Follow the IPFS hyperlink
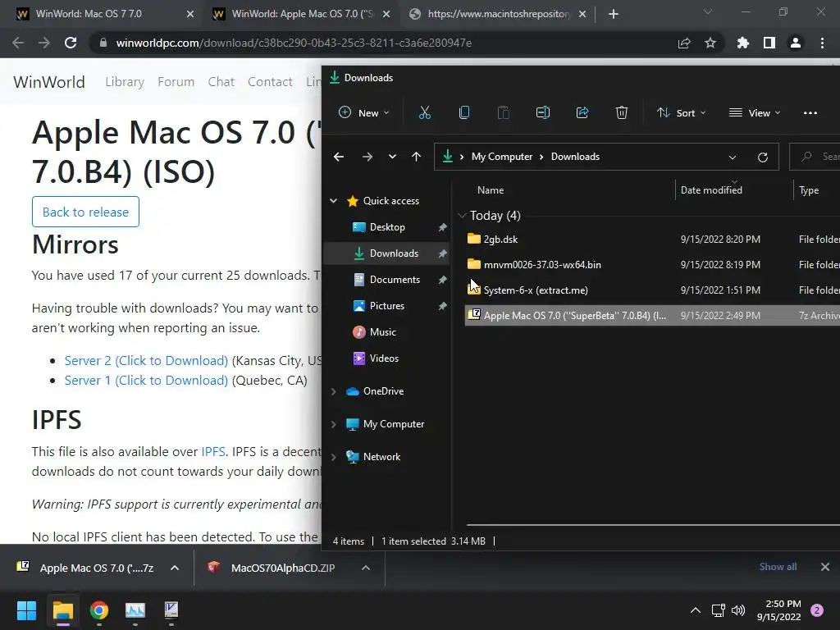 pos(213,452)
